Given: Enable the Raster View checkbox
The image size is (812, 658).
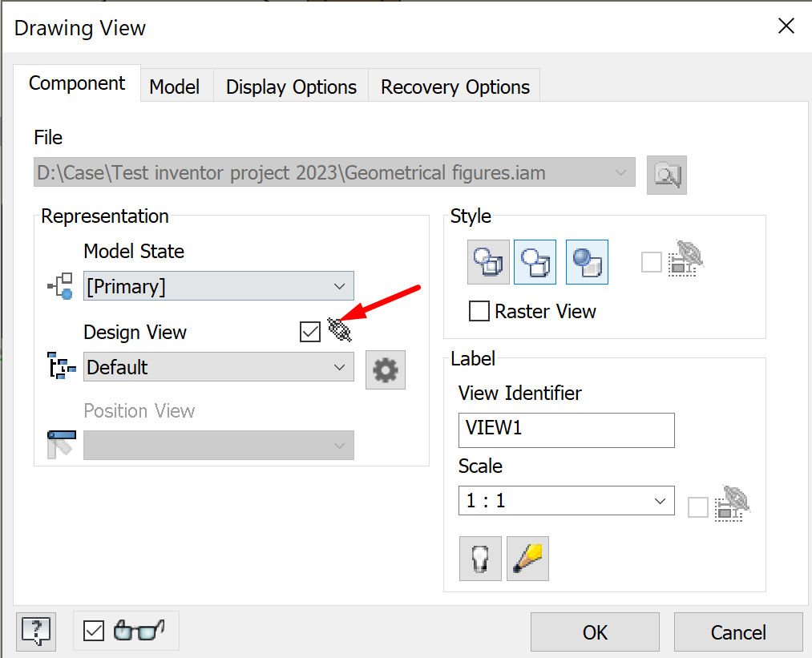Looking at the screenshot, I should click(x=479, y=311).
